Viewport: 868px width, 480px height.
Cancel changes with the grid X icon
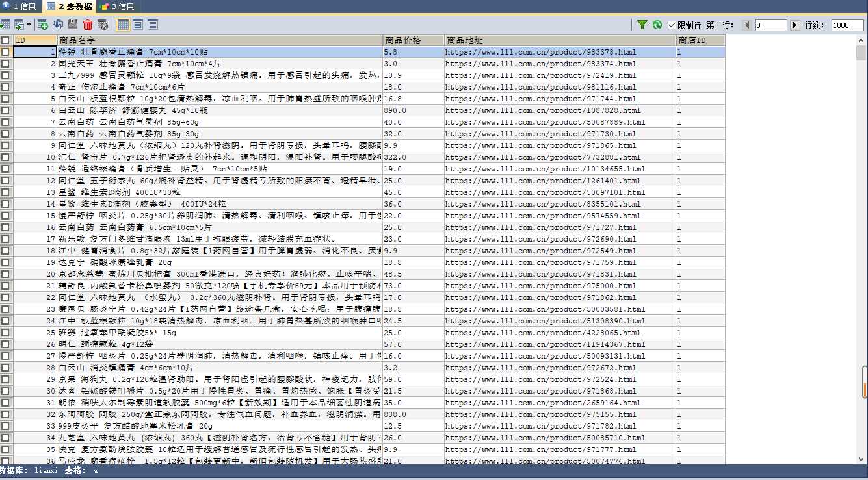[103, 25]
